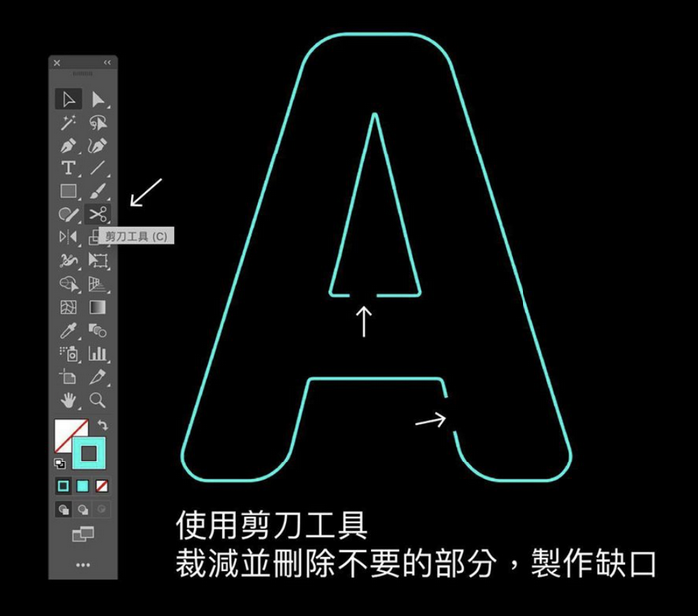Activate the Type tool
Screen dimensions: 698x616
(68, 168)
